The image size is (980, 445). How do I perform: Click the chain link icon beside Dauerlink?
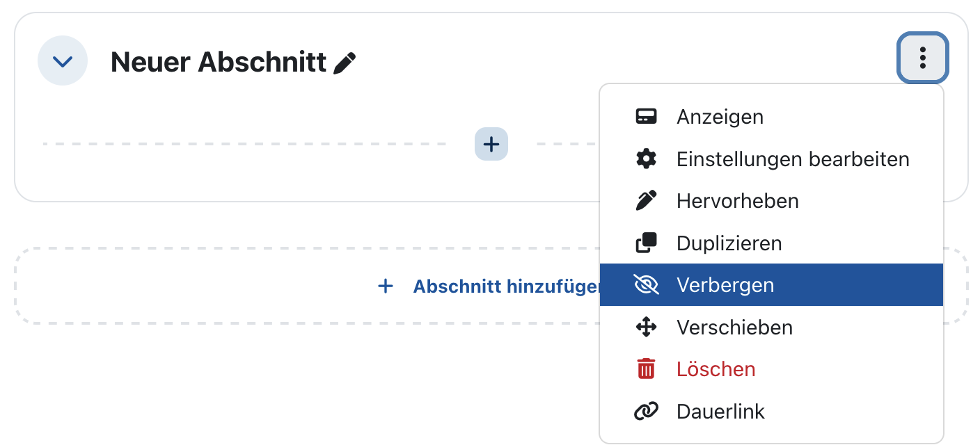(647, 410)
